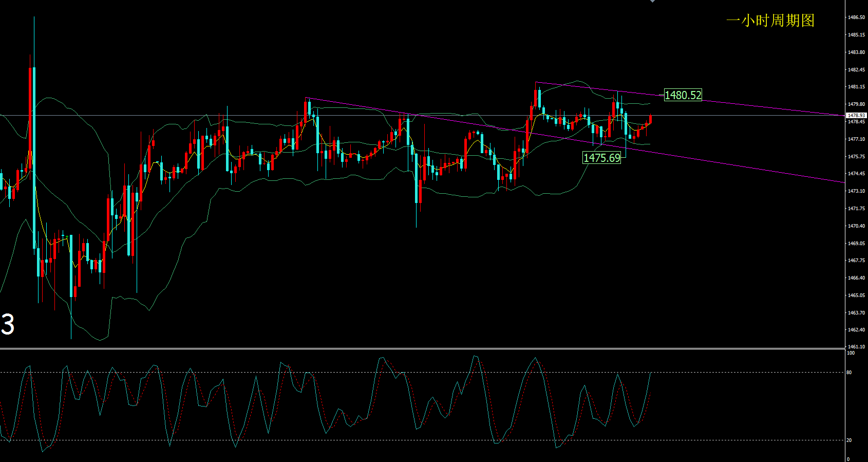Click the 1461.10 value on price axis
This screenshot has width=868, height=462.
click(x=856, y=347)
